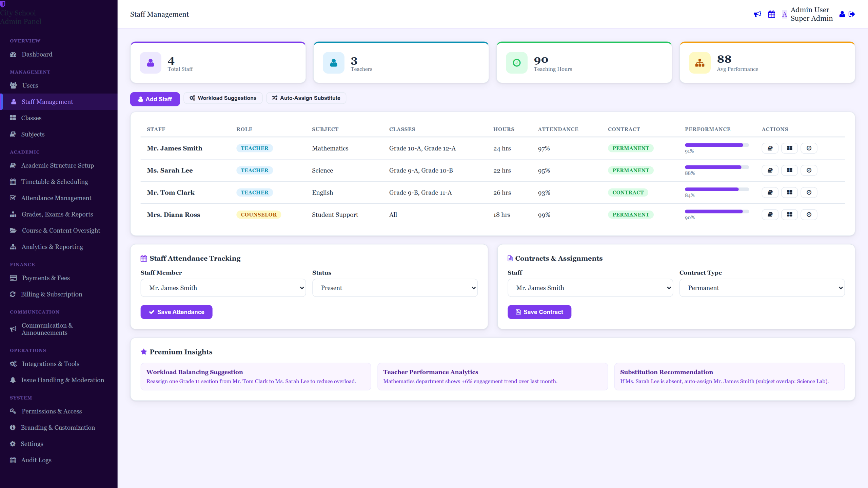
Task: Open the calendar icon in top bar
Action: pyautogui.click(x=771, y=14)
